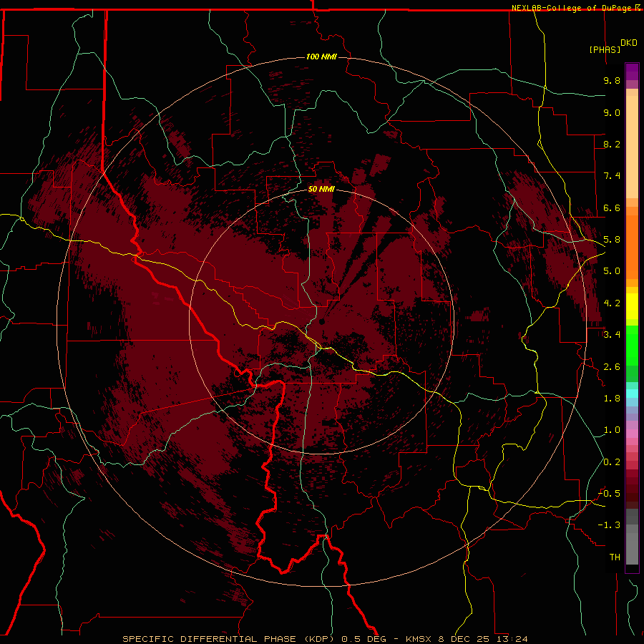Click the 3.4 scale value
This screenshot has width=644, height=644.
612,335
